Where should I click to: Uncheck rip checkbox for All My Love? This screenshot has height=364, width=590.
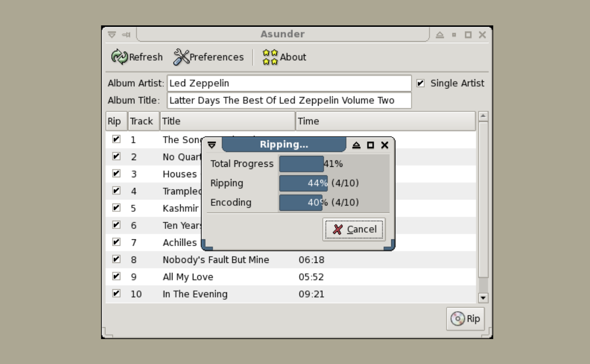[x=116, y=277]
